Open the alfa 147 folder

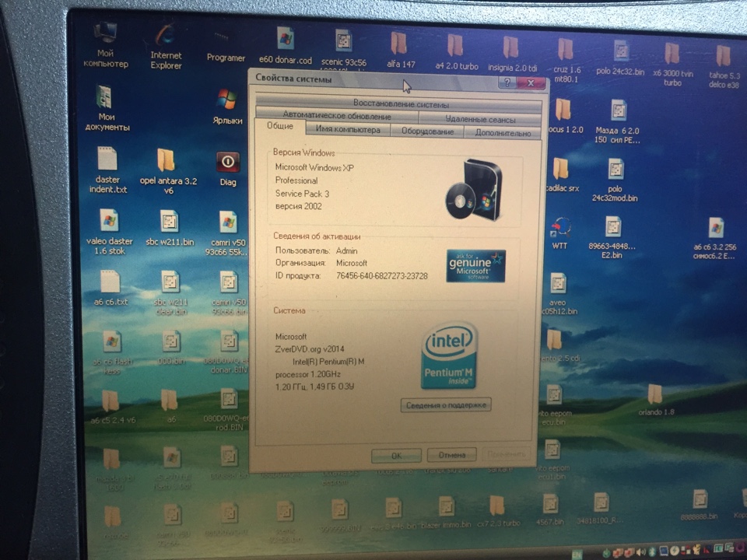tap(399, 44)
